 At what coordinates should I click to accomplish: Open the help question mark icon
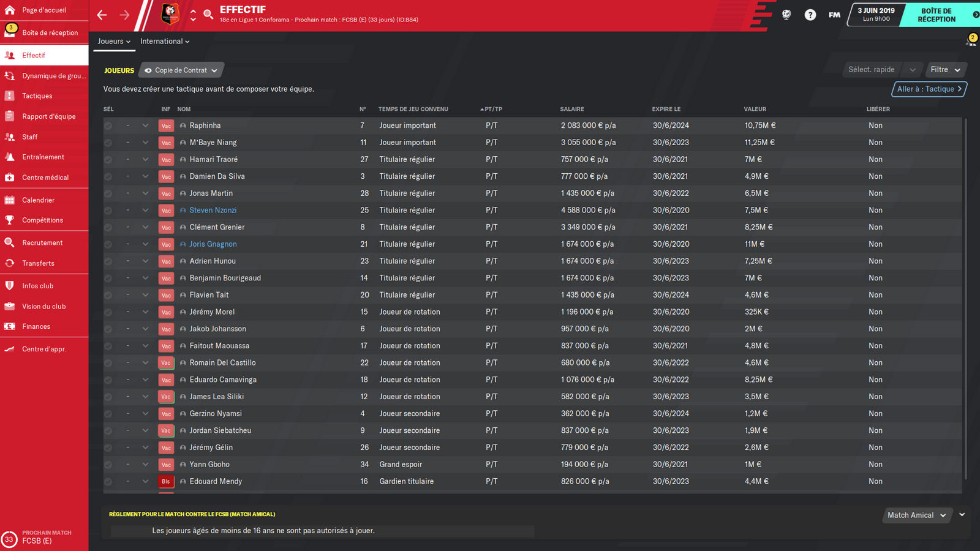810,15
